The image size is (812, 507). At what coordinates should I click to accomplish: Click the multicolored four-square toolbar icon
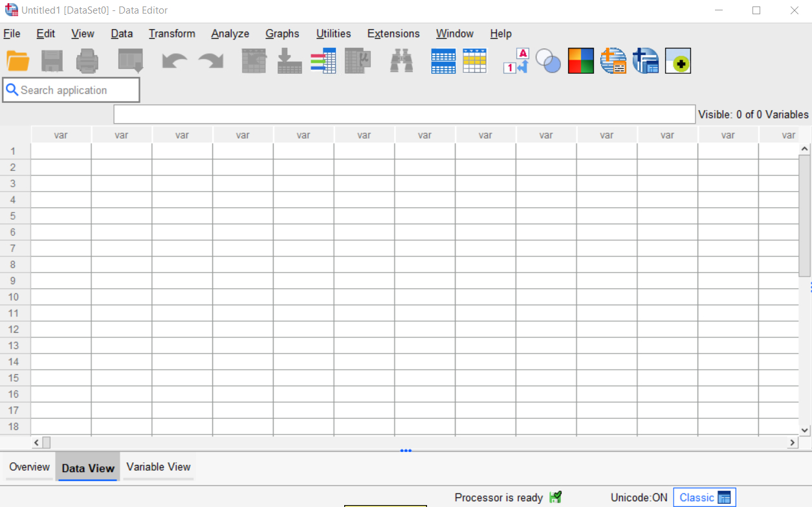[x=580, y=61]
